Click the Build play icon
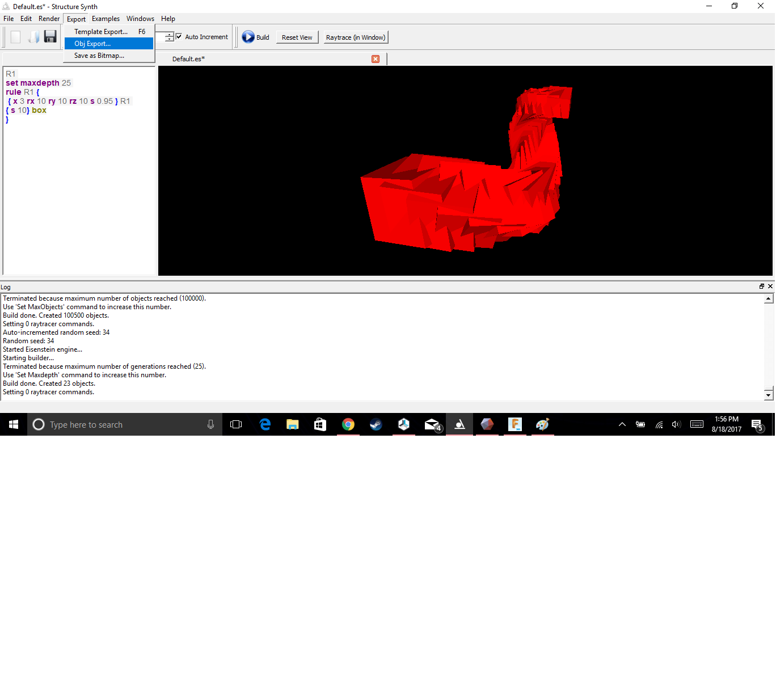The image size is (776, 700). tap(248, 37)
